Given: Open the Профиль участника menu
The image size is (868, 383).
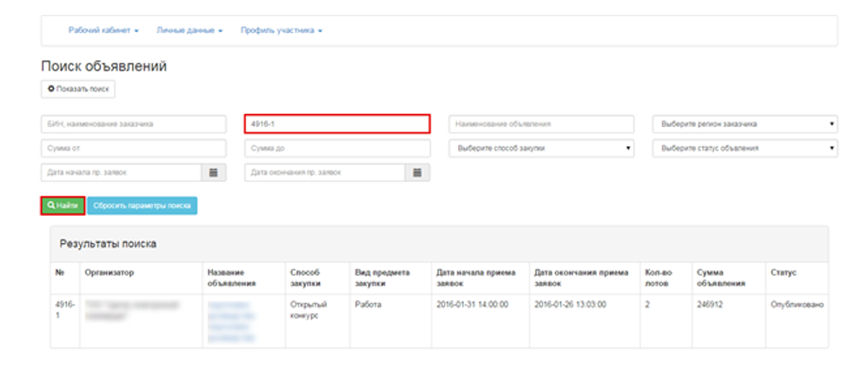Looking at the screenshot, I should 281,30.
